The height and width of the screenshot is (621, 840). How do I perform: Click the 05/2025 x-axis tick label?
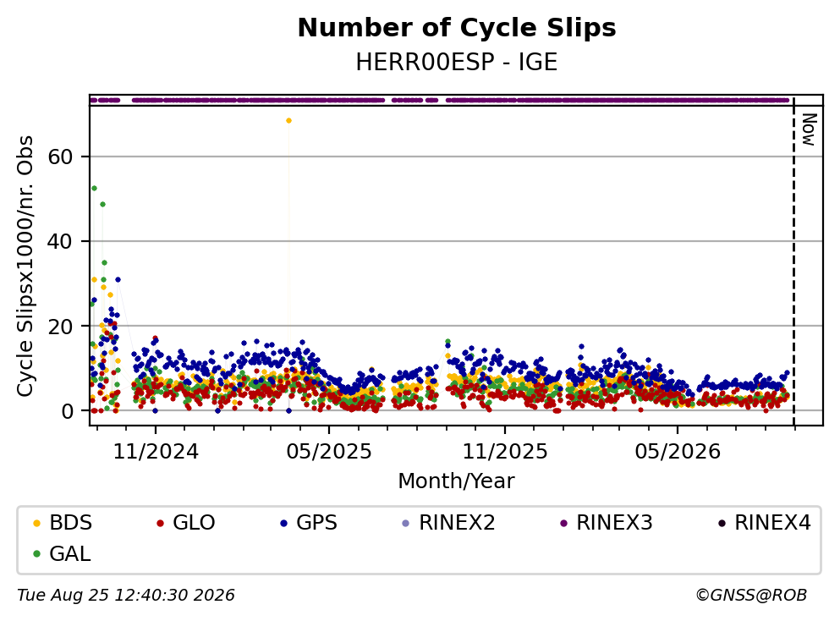[x=329, y=452]
